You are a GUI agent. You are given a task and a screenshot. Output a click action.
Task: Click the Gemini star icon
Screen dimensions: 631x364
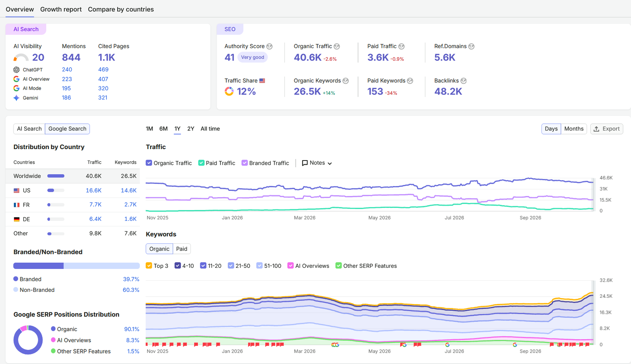(x=17, y=98)
